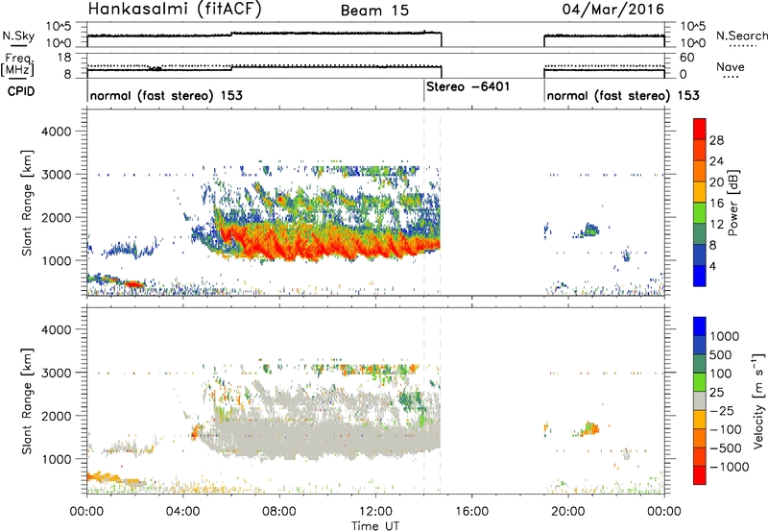
Task: Select the gray -25 to 25 velocity swatch
Action: click(x=700, y=400)
